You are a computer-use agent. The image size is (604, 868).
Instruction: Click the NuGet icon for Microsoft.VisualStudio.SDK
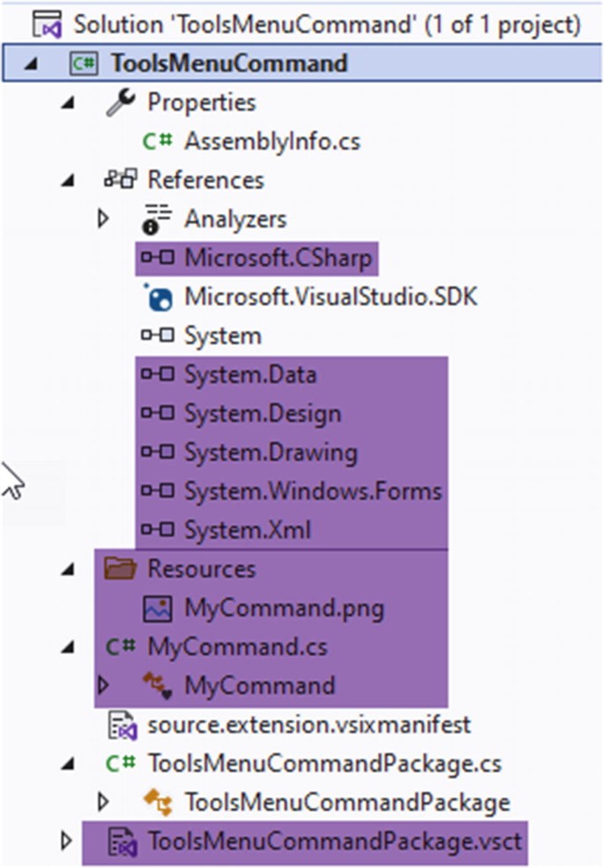coord(157,297)
